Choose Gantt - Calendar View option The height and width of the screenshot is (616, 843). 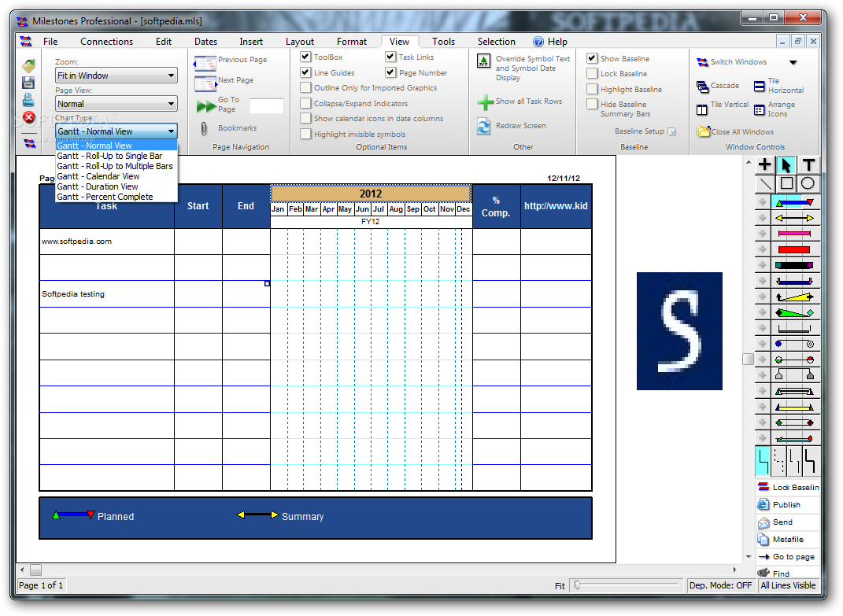click(116, 176)
